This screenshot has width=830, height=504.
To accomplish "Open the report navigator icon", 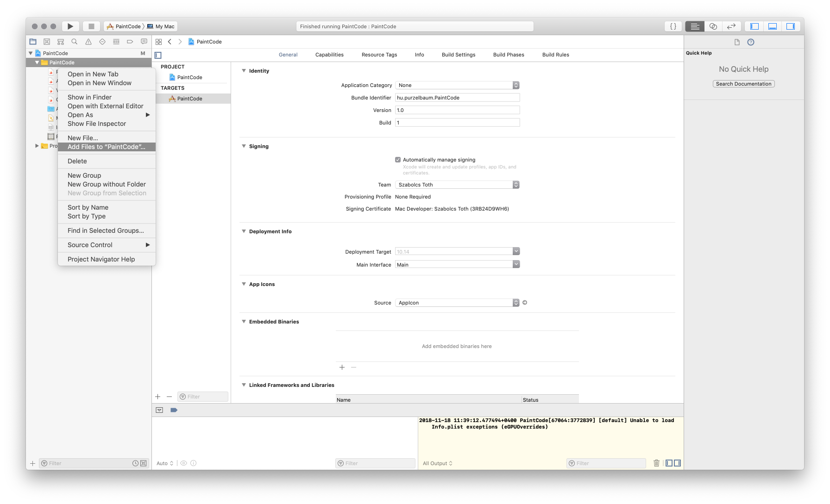I will 144,42.
